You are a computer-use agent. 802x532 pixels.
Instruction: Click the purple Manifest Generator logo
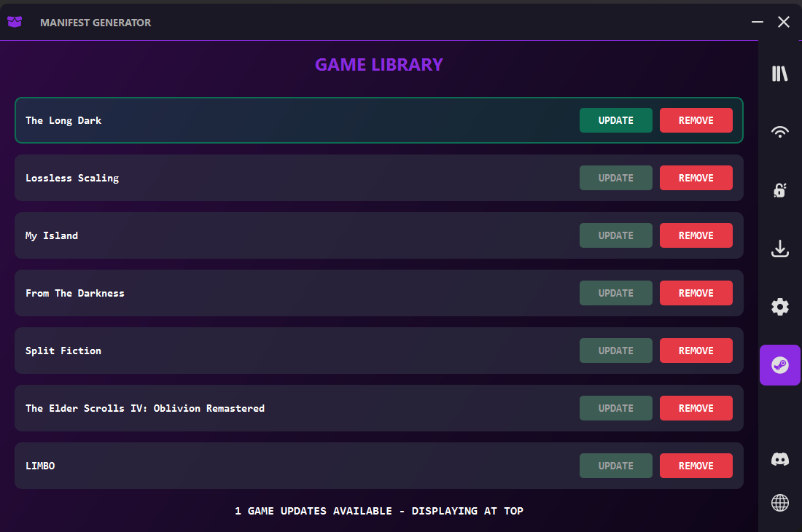[x=15, y=22]
